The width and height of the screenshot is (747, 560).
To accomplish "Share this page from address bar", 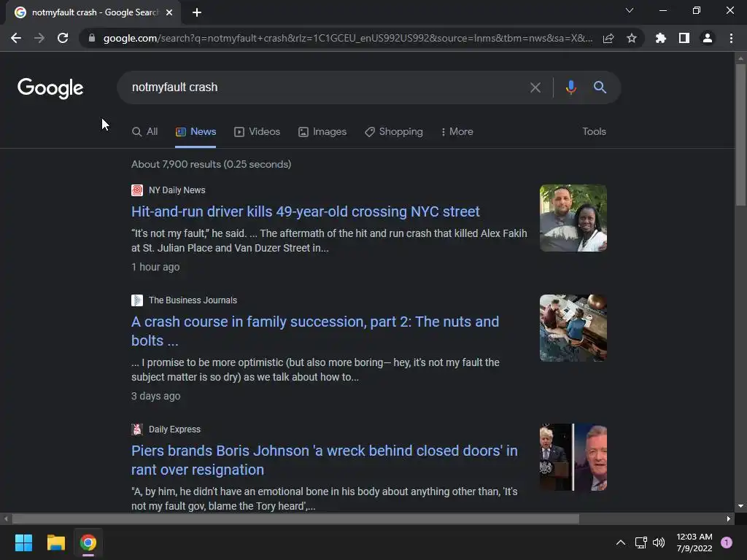I will pyautogui.click(x=608, y=38).
